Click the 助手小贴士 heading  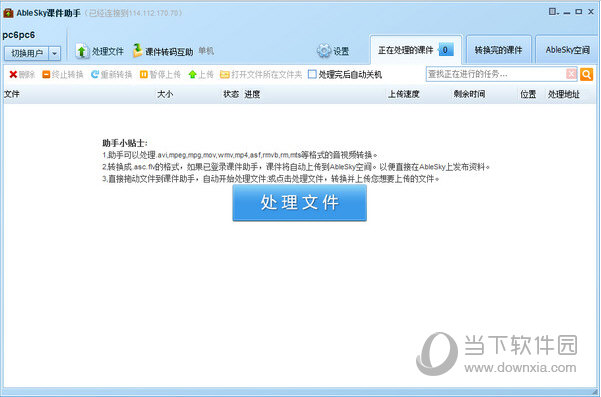pos(125,143)
